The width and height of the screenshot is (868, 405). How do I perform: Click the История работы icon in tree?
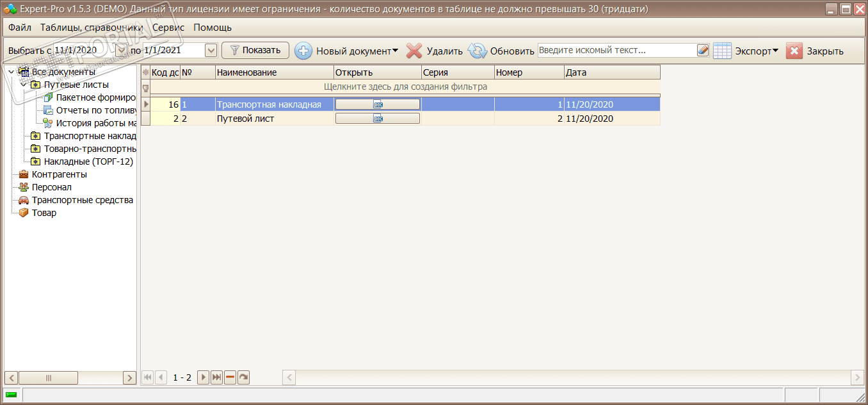click(48, 123)
